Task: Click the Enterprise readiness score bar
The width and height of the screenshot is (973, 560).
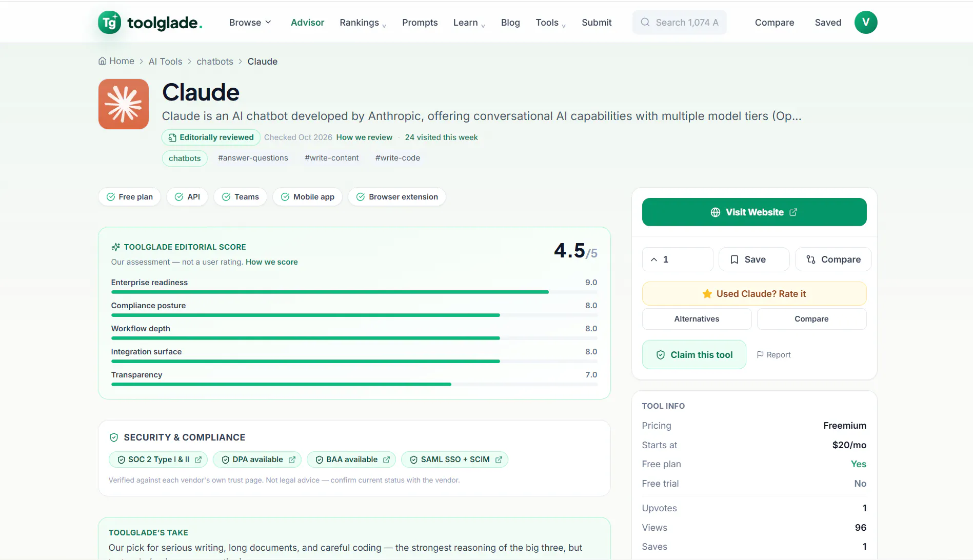Action: click(x=354, y=292)
